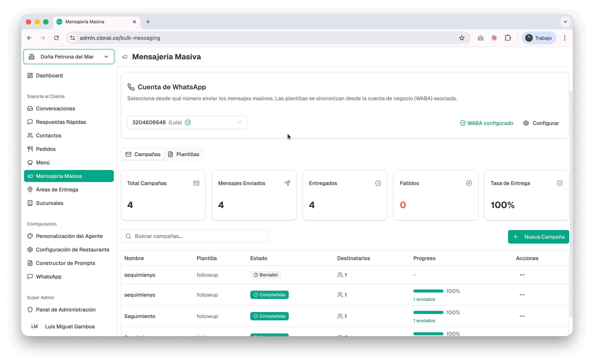Image resolution: width=594 pixels, height=364 pixels.
Task: Click the megaphone icon beside page title
Action: 125,57
